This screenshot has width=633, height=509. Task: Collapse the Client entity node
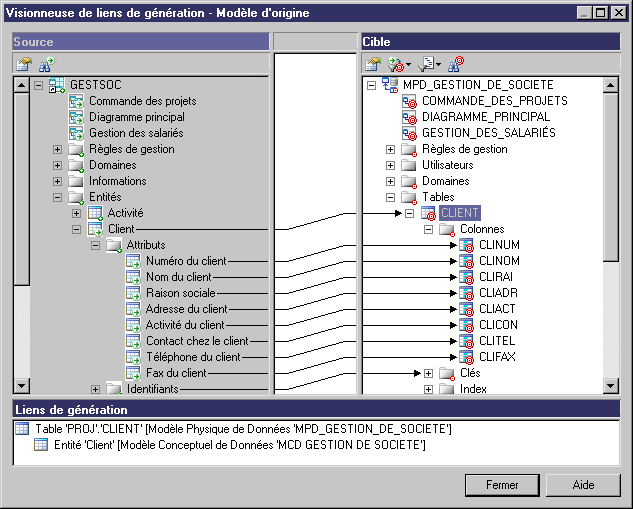[77, 229]
